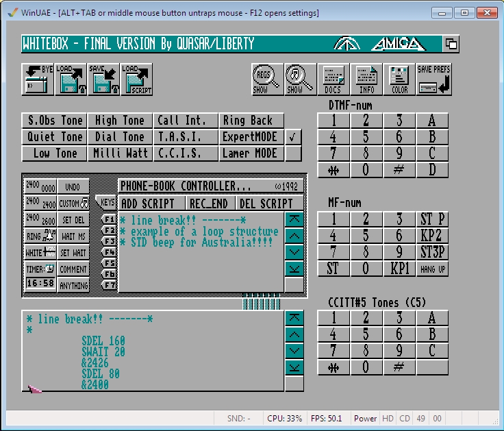Image resolution: width=504 pixels, height=431 pixels.
Task: Click the SET DEL button
Action: click(x=73, y=219)
